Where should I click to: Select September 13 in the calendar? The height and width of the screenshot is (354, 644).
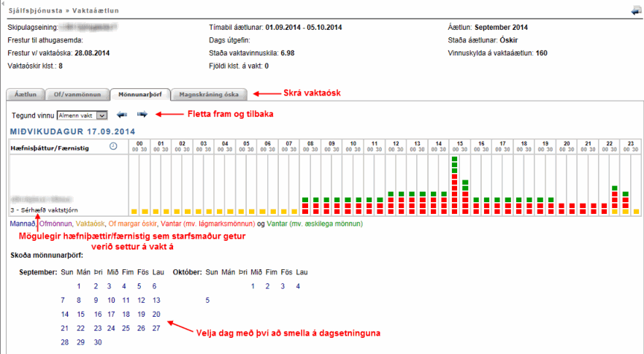pyautogui.click(x=156, y=300)
